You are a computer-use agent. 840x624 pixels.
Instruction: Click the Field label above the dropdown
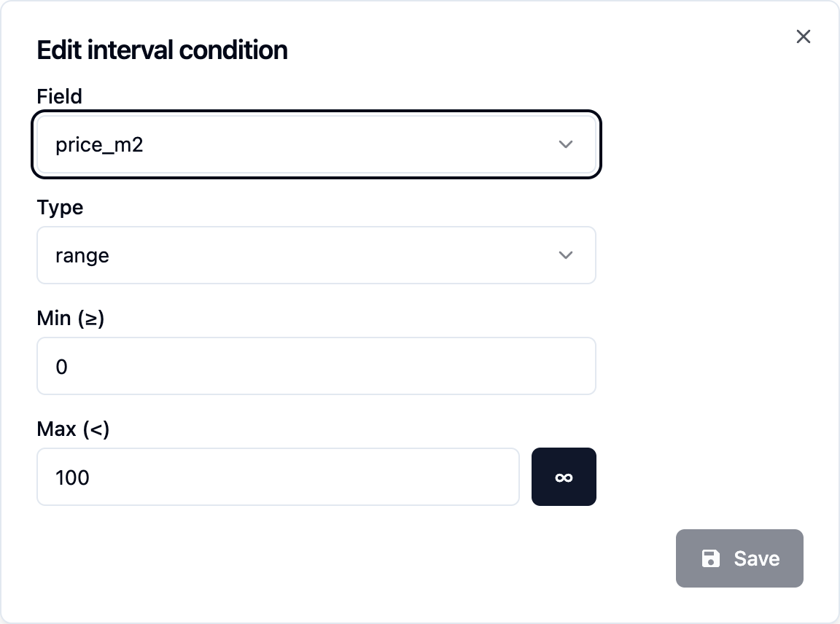coord(59,96)
